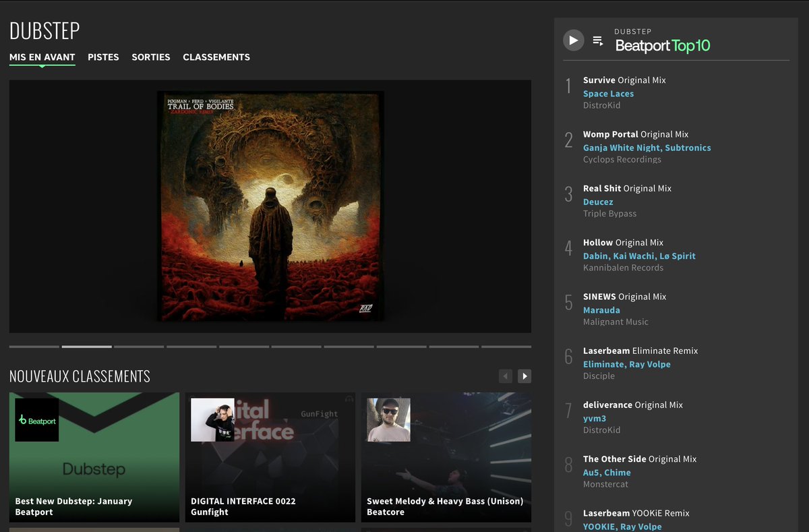The height and width of the screenshot is (532, 809).
Task: Select the third carousel slide indicator
Action: pos(139,347)
